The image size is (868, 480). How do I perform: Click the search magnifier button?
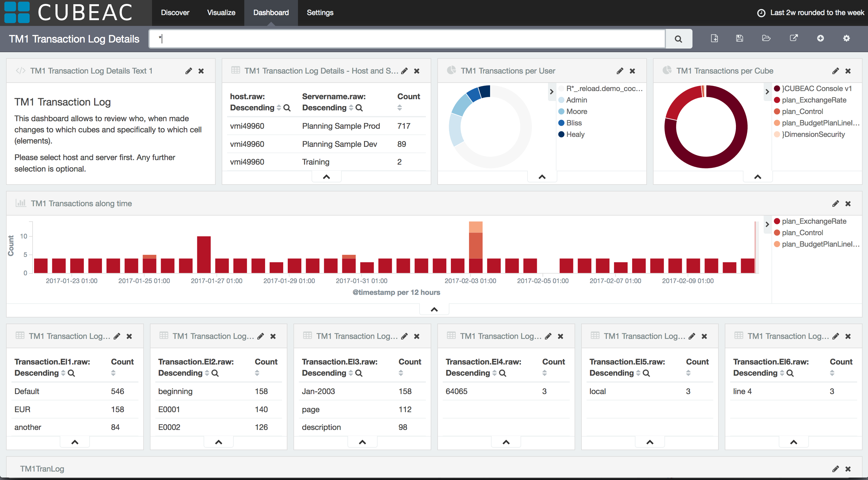click(x=678, y=39)
